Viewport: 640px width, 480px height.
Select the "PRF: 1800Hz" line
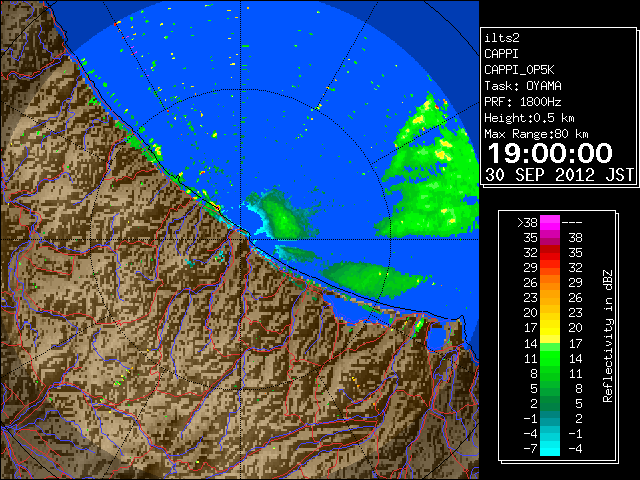(x=523, y=102)
